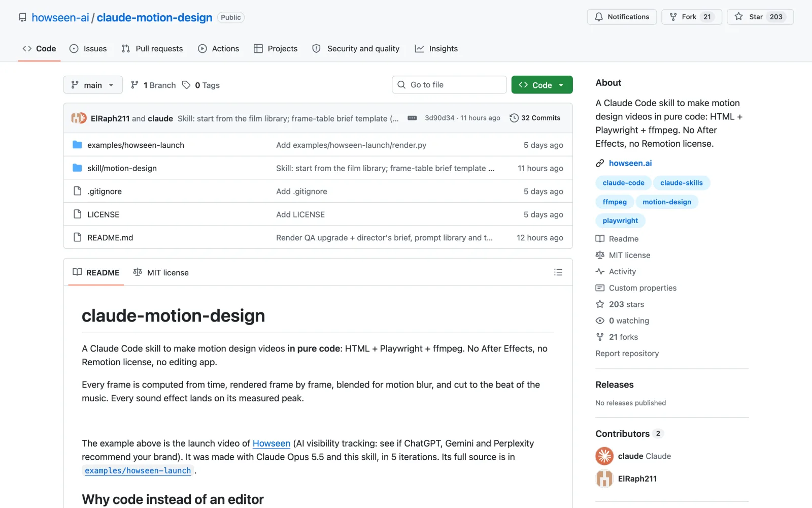The height and width of the screenshot is (508, 812).
Task: Click the repository icon beside howseen-ai
Action: pos(22,17)
